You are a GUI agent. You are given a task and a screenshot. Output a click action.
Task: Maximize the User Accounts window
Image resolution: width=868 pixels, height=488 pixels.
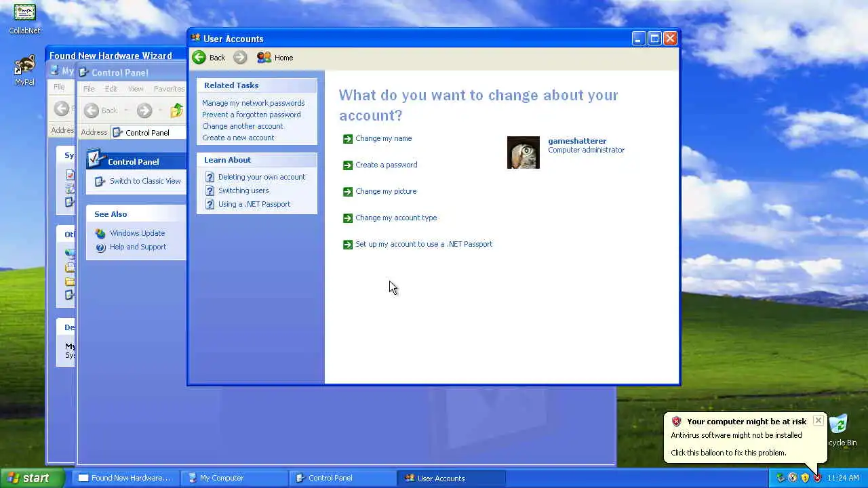654,39
